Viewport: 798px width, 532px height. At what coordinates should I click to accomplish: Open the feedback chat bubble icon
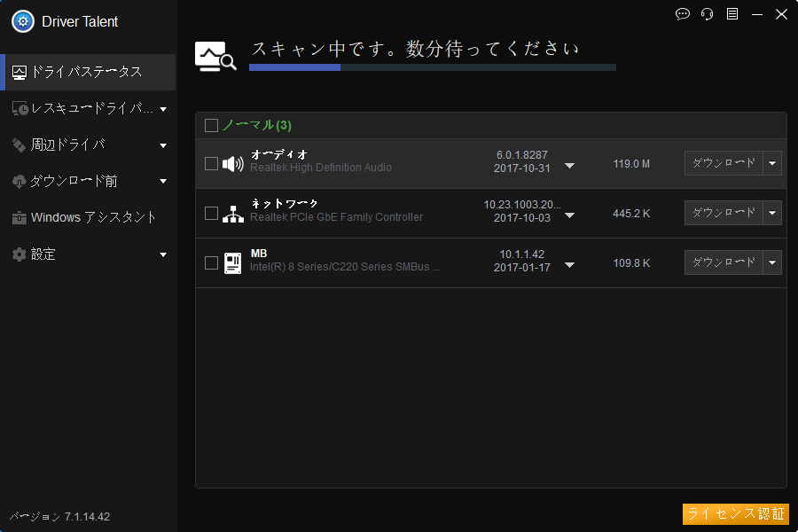tap(682, 14)
